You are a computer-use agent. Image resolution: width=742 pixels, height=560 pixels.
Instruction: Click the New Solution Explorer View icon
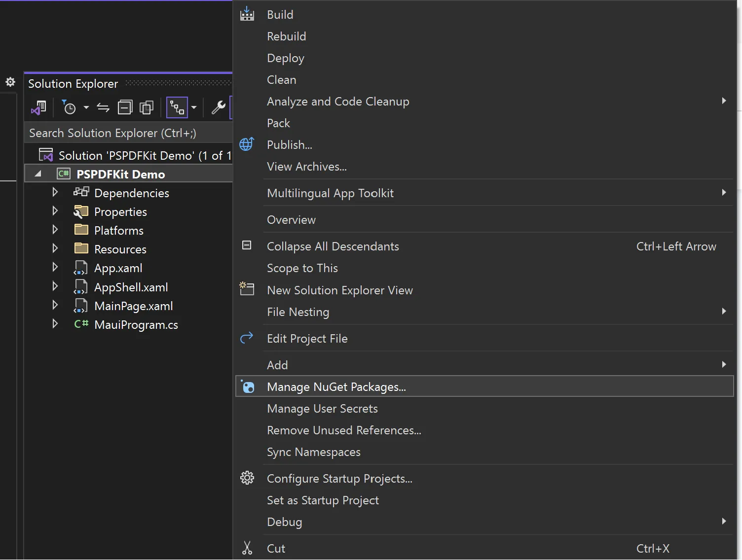point(247,289)
